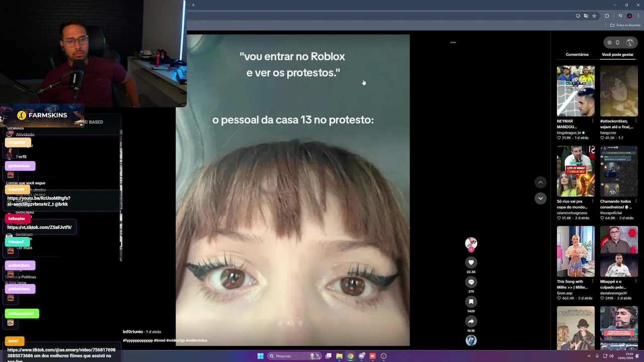Visit thezapoficial profile link

click(612, 213)
